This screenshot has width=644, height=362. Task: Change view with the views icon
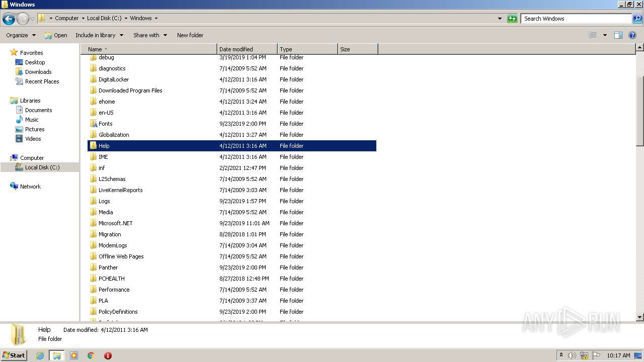(593, 35)
